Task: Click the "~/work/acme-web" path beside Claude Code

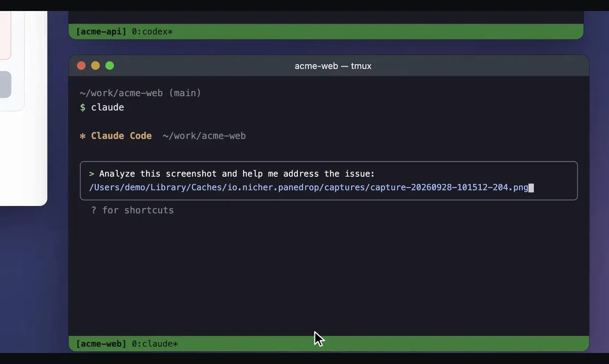Action: click(204, 136)
